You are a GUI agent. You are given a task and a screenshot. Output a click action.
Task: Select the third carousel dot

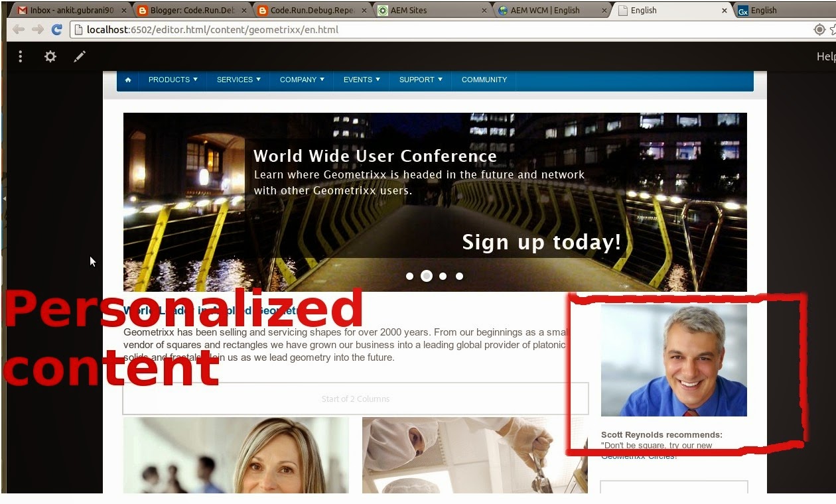[x=443, y=276]
